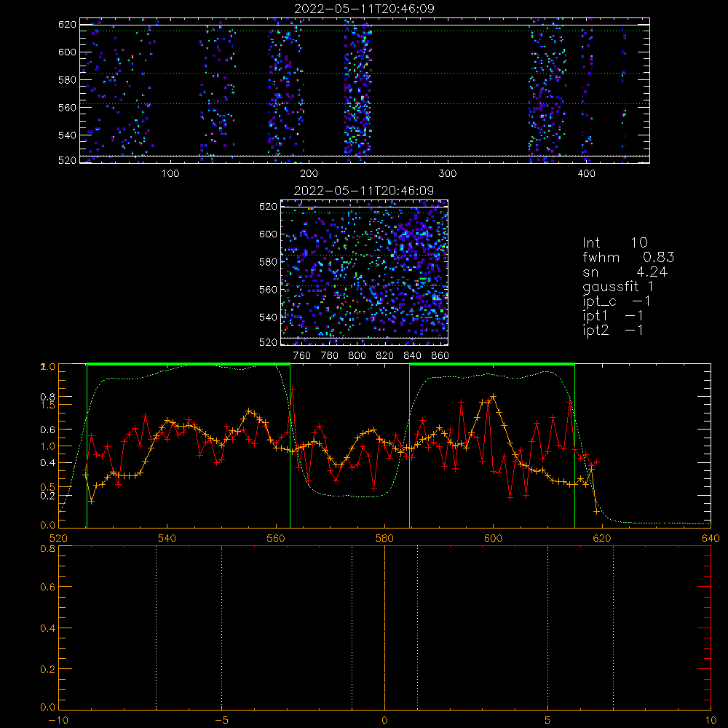Click x-axis label 600 on profile plot
Image resolution: width=728 pixels, height=728 pixels.
point(493,538)
